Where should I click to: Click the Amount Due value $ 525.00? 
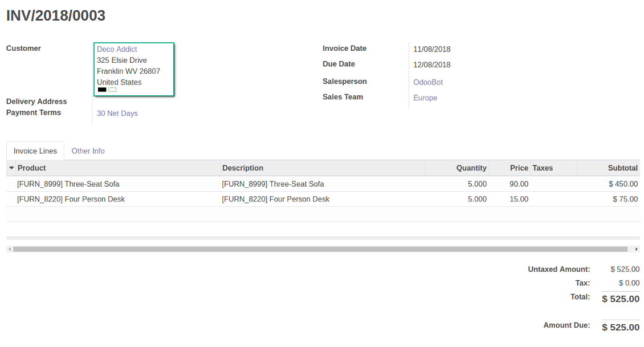(x=621, y=327)
